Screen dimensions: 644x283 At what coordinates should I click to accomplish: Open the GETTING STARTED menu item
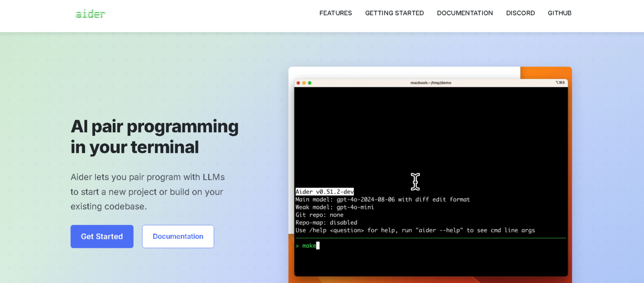[x=394, y=13]
